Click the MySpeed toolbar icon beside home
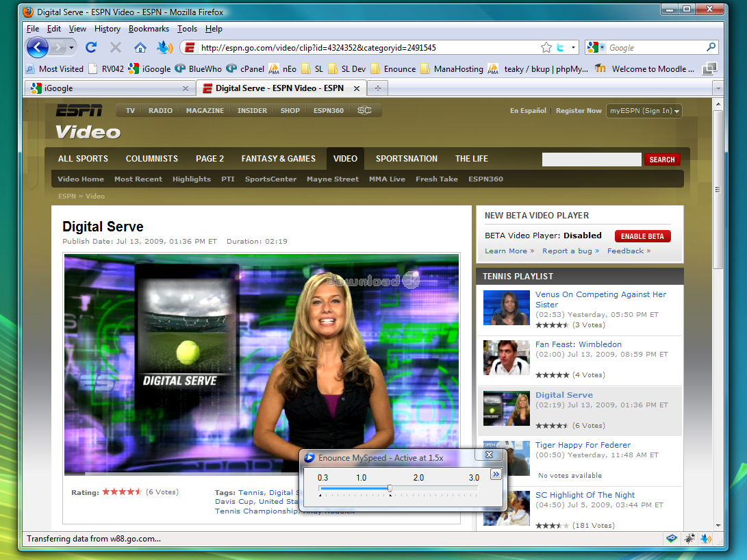Viewport: 747px width, 560px height. coord(165,47)
